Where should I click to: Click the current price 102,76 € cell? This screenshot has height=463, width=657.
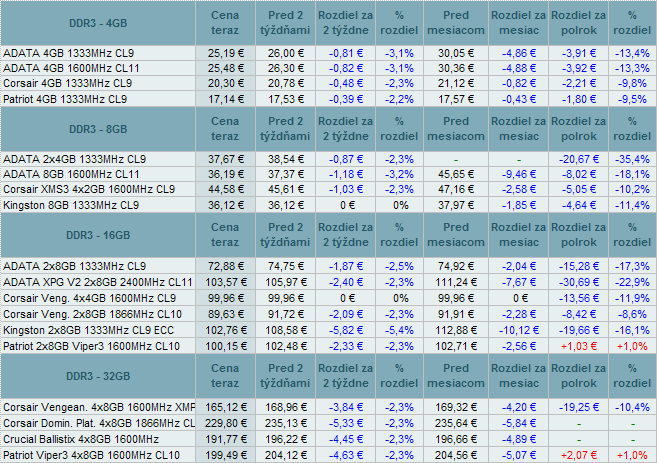[x=226, y=330]
